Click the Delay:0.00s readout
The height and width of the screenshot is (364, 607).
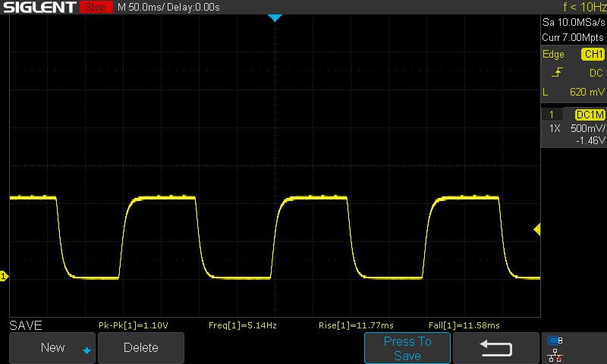193,8
